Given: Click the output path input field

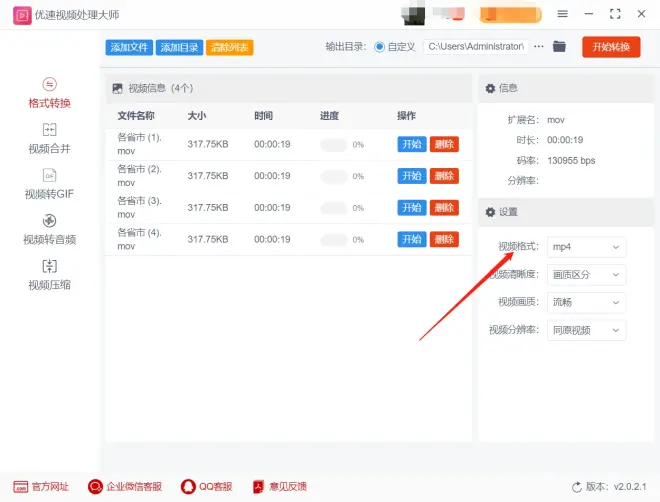Looking at the screenshot, I should pos(476,46).
